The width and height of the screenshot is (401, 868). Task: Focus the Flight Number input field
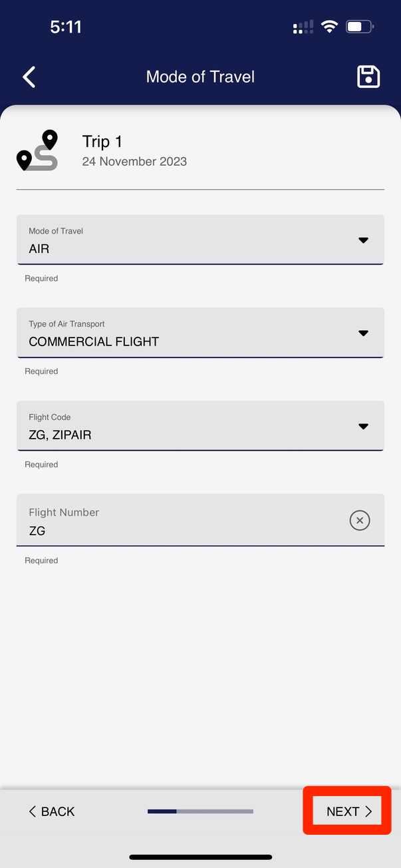point(180,521)
